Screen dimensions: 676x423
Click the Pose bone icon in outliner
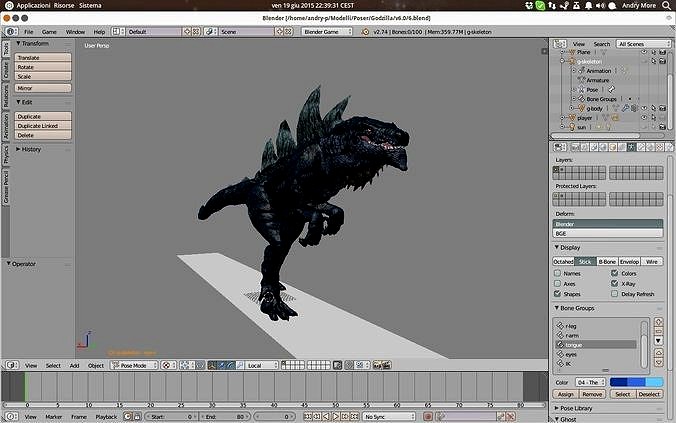point(611,90)
